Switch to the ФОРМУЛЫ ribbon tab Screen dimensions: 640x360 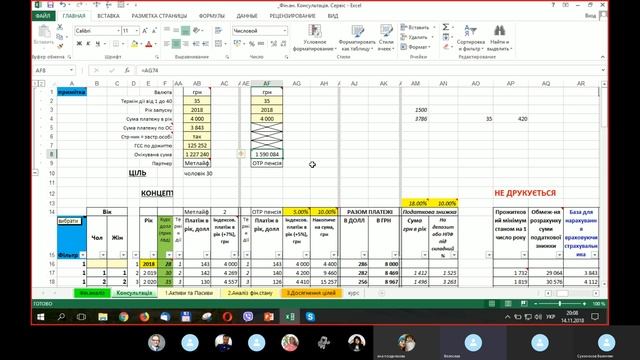tap(211, 16)
